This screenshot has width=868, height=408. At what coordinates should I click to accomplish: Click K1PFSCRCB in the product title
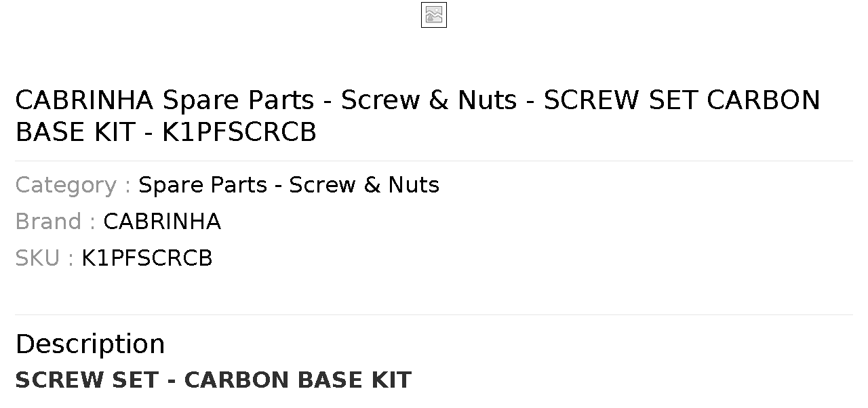pos(239,133)
